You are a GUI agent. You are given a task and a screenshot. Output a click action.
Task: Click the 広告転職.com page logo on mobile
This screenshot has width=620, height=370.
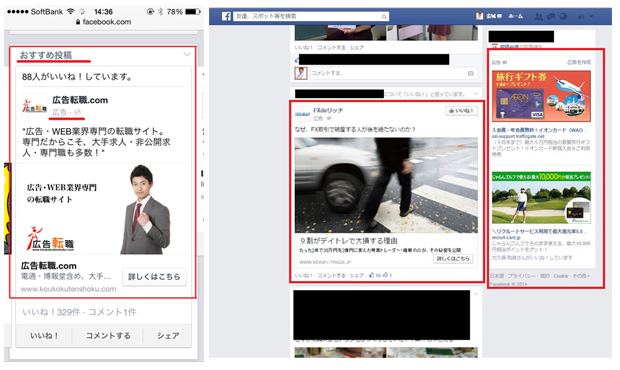coord(34,106)
